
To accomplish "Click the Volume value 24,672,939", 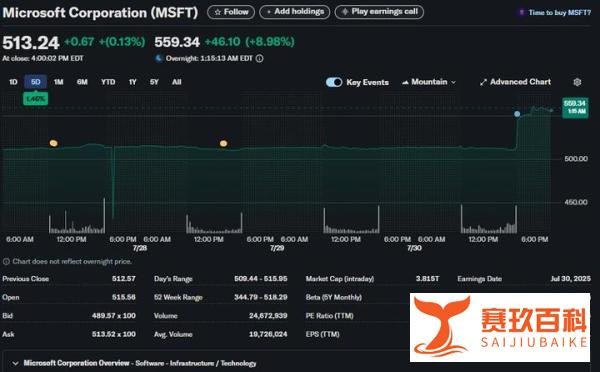I will 268,316.
